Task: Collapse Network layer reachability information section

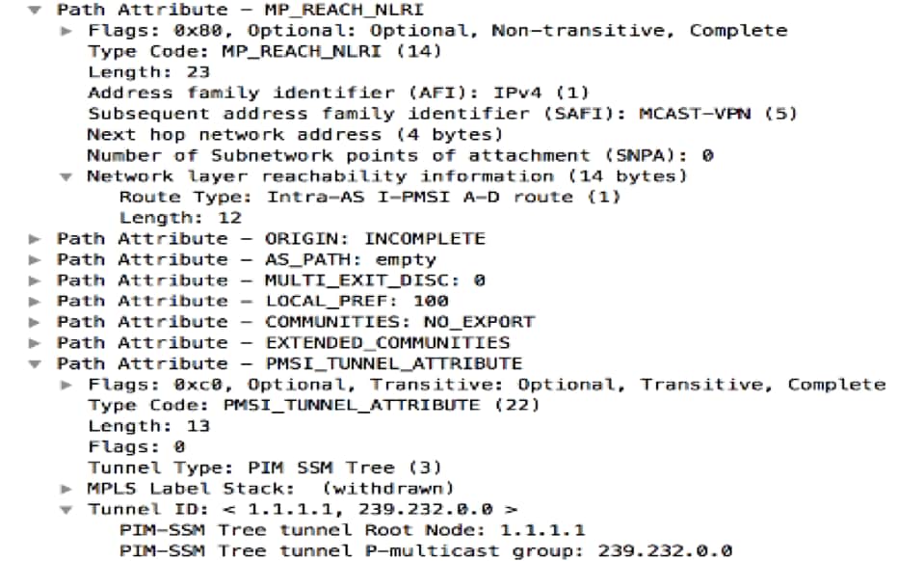Action: (x=66, y=176)
